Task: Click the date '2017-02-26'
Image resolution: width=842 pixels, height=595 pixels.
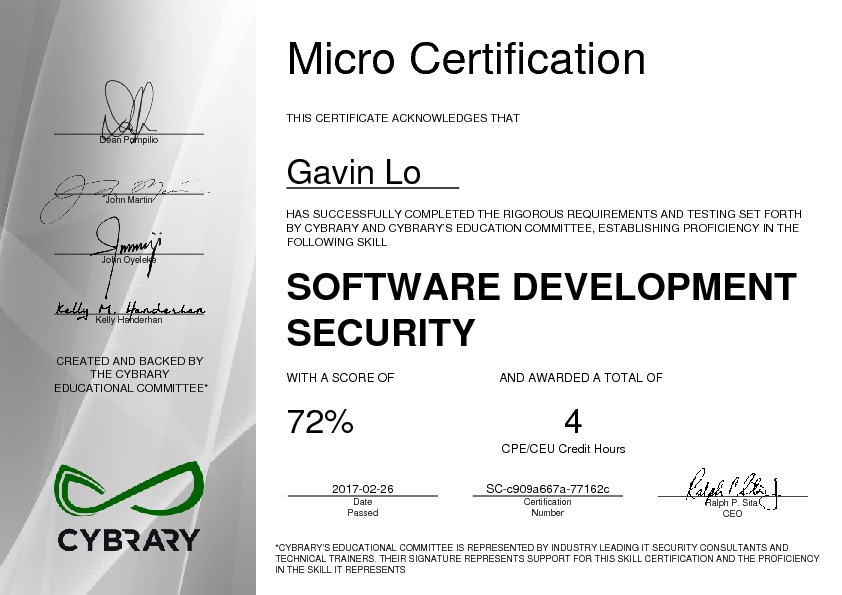Action: (x=362, y=489)
